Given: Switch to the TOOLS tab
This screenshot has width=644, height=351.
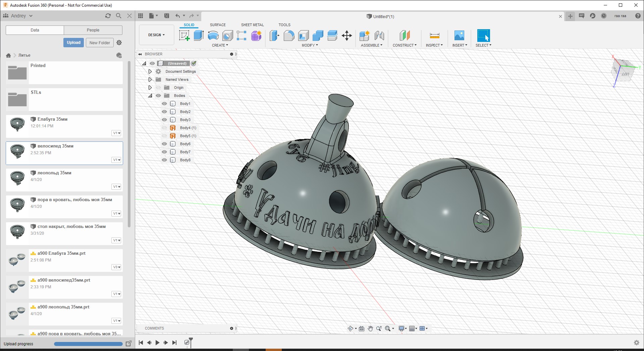Looking at the screenshot, I should tap(284, 25).
